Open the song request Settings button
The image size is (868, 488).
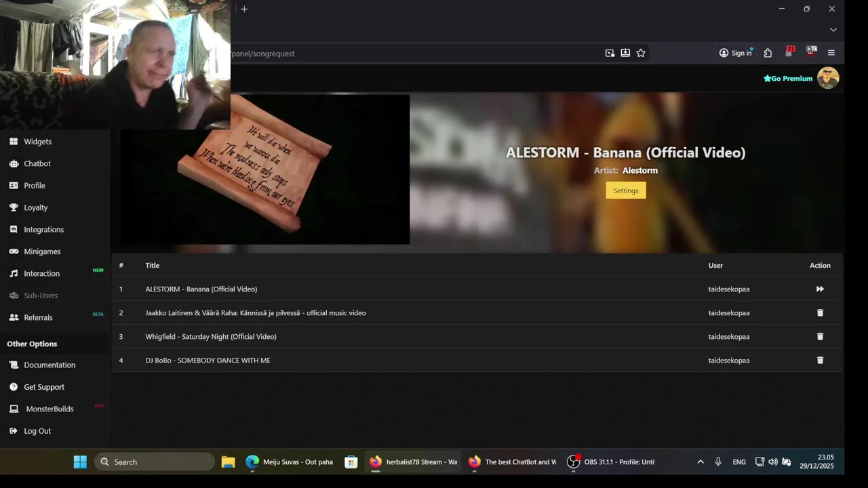(x=626, y=190)
